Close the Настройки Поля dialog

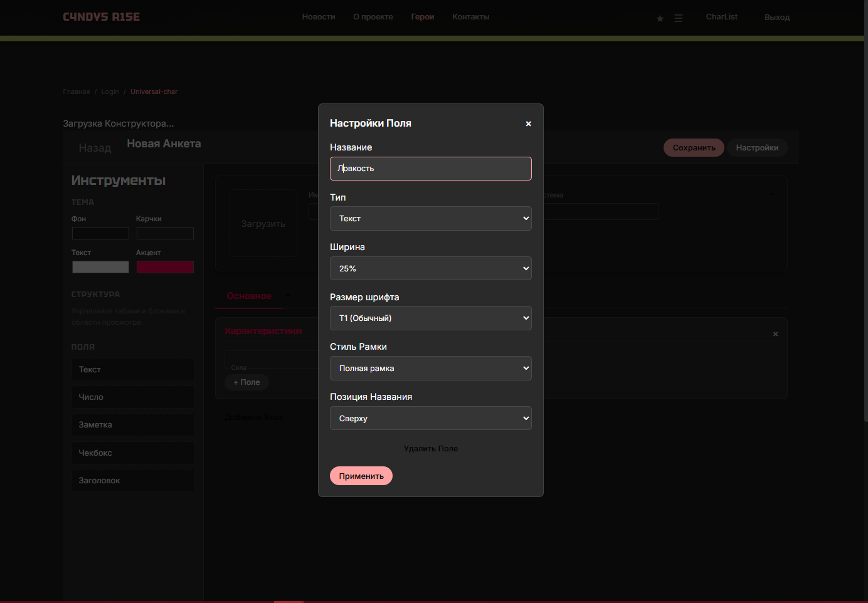coord(528,123)
